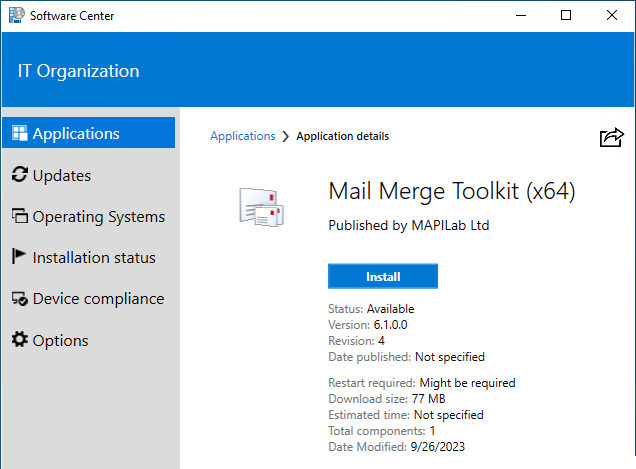The height and width of the screenshot is (469, 636).
Task: Open Operating Systems in the sidebar
Action: (88, 216)
